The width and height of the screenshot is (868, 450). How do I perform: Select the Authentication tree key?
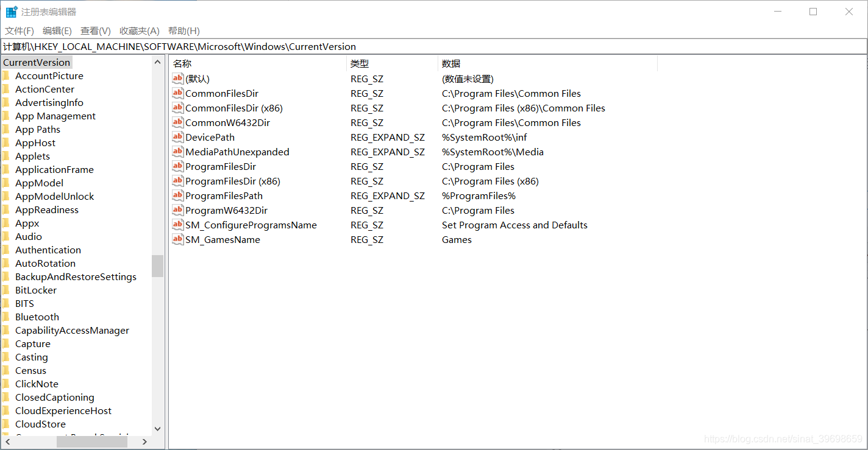48,250
